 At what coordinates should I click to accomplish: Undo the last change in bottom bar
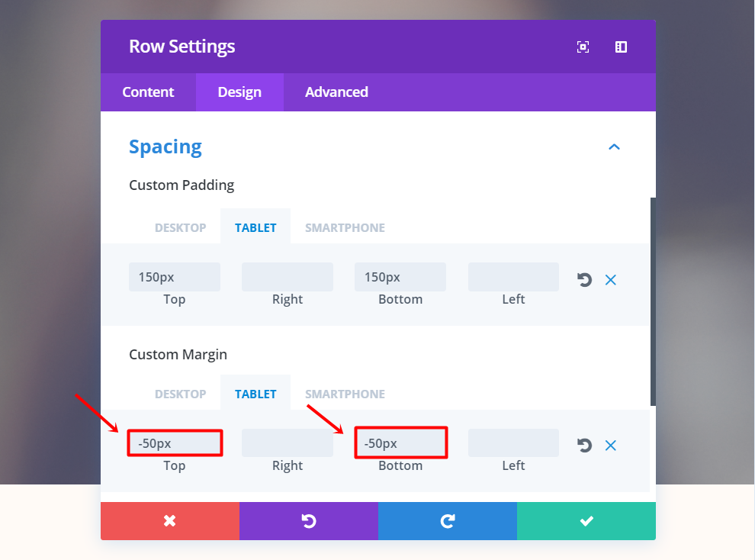[309, 521]
